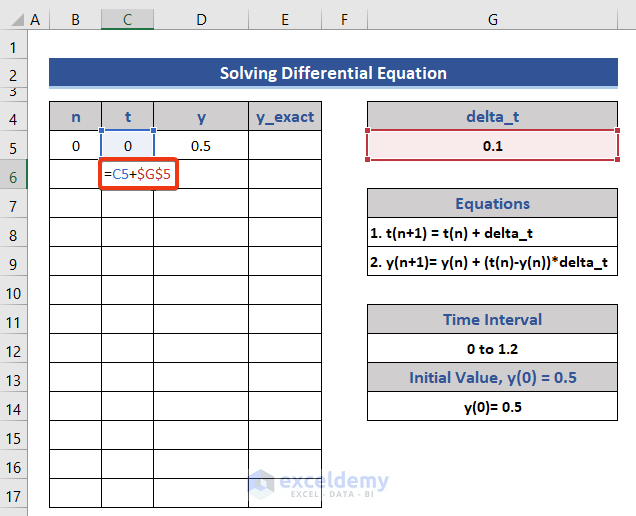This screenshot has width=636, height=516.
Task: Click the 'Equations' header cell
Action: [492, 204]
